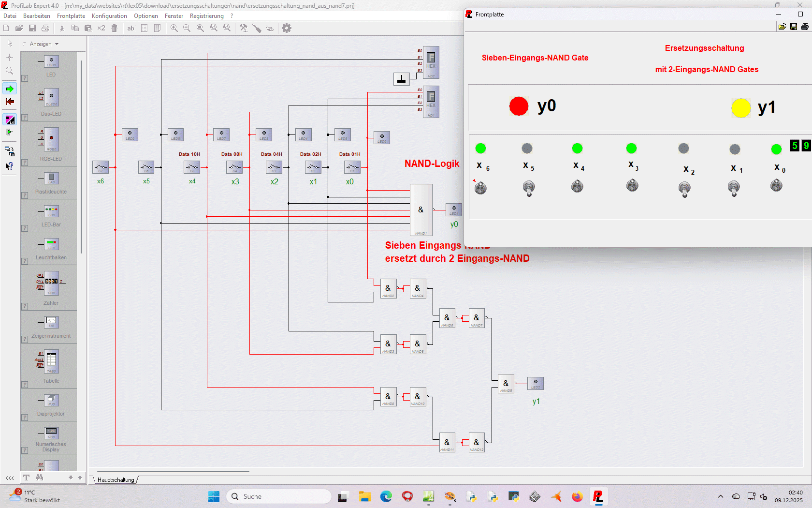Select the HI/LO logic level icon
The width and height of the screenshot is (812, 508).
click(x=10, y=120)
